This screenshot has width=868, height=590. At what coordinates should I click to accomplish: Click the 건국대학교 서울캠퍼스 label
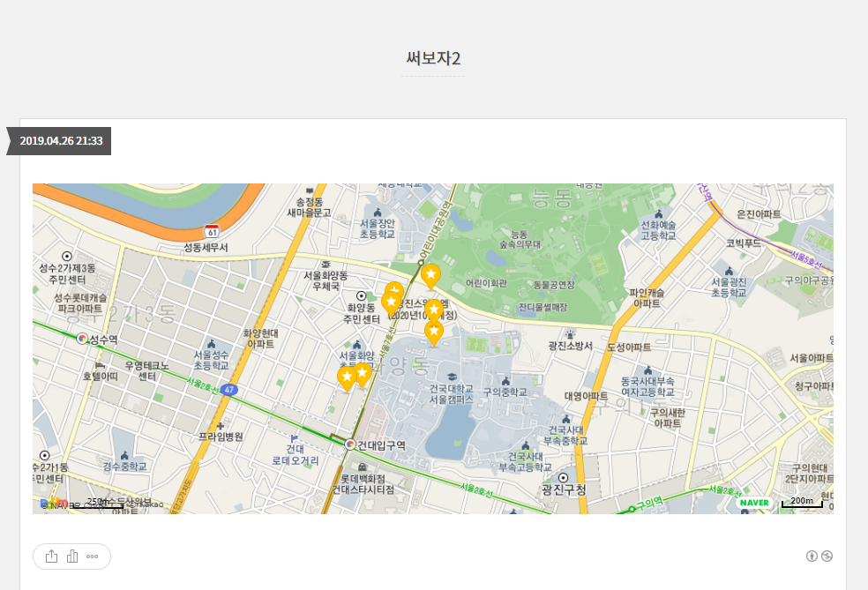(452, 394)
